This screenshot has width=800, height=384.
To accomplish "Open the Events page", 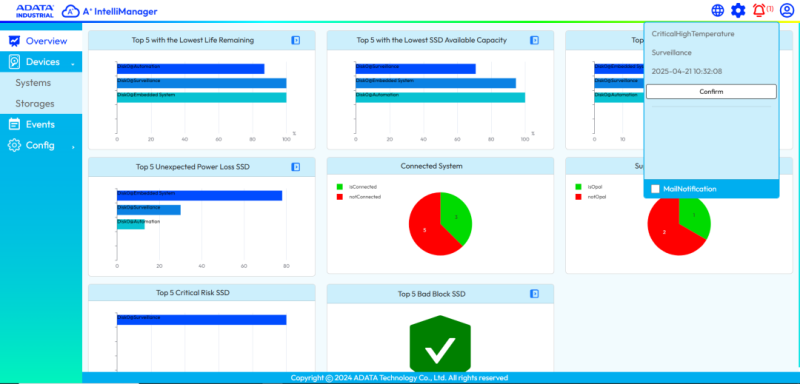I will [x=41, y=124].
